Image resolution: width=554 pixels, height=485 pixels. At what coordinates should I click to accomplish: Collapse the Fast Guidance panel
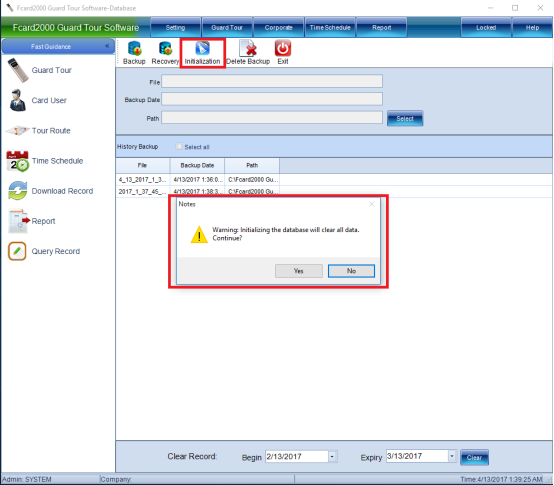[107, 46]
